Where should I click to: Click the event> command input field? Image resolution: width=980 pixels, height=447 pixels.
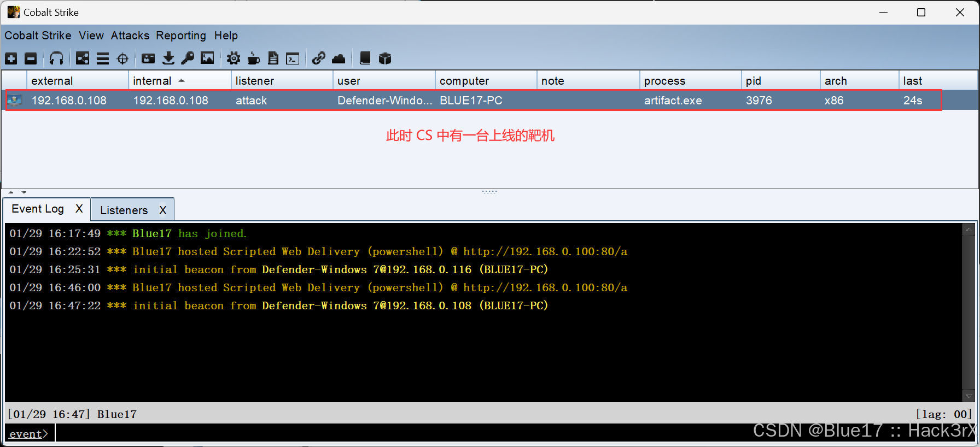click(x=514, y=433)
